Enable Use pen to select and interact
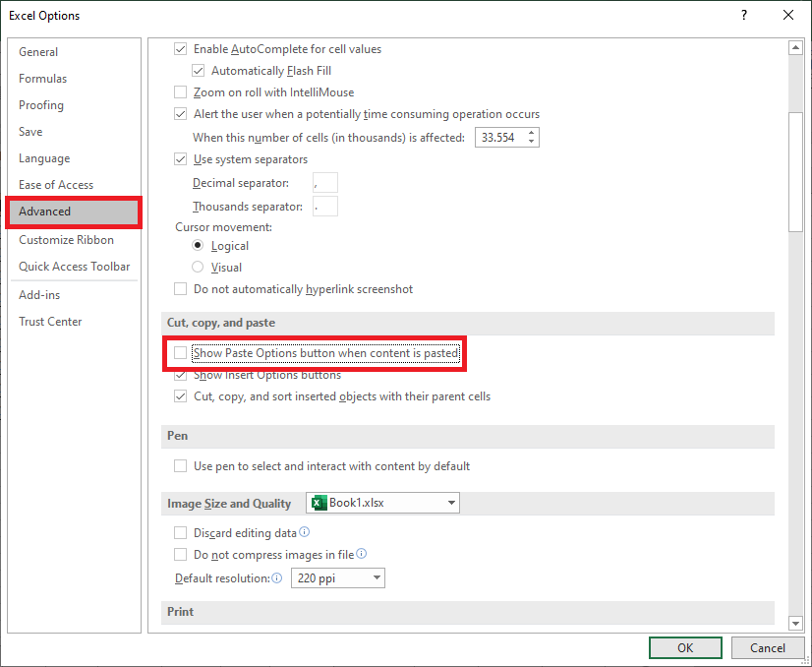812x667 pixels. [x=180, y=466]
